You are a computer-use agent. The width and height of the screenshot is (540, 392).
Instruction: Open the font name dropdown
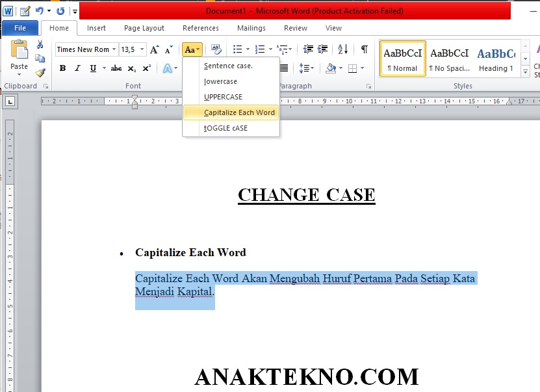[114, 49]
